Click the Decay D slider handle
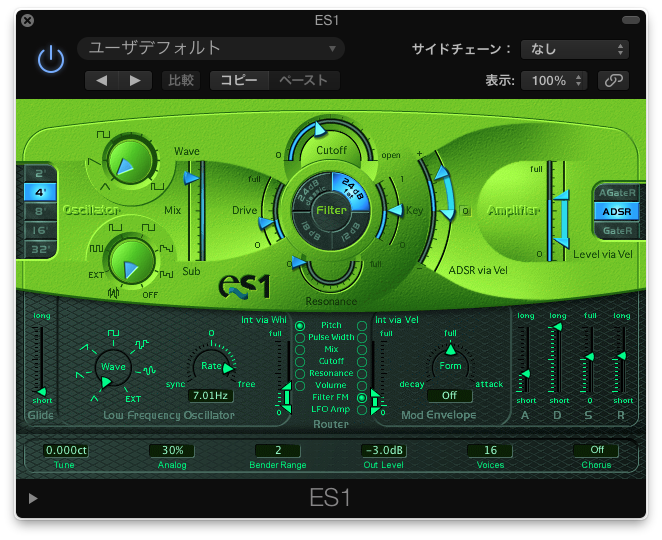662x540 pixels. pyautogui.click(x=557, y=327)
